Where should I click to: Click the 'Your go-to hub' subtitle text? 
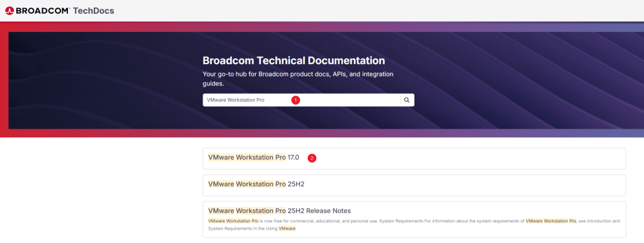coord(297,78)
